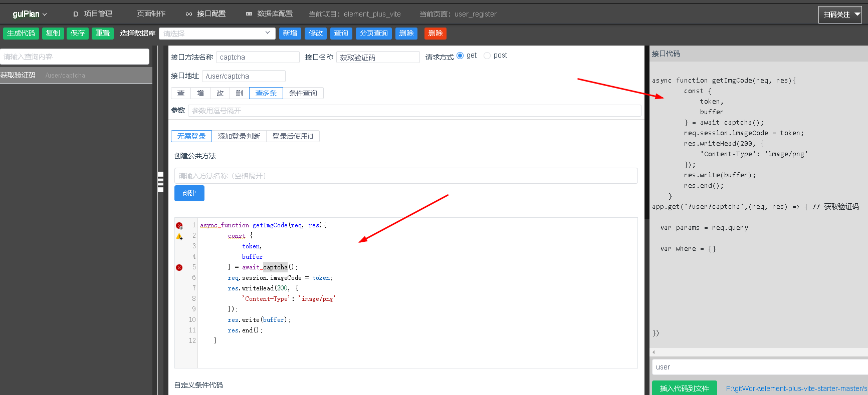The width and height of the screenshot is (868, 395).
Task: Click the blue 删除 button
Action: (x=406, y=33)
